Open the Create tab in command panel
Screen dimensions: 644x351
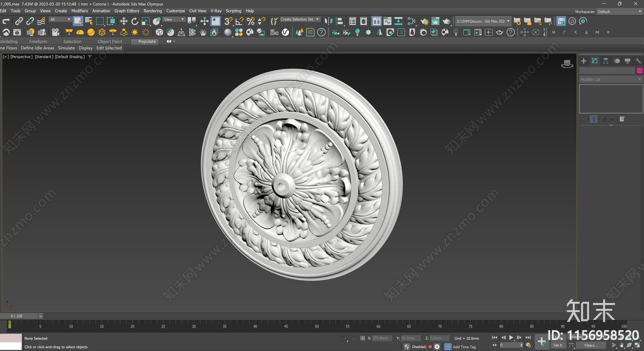[584, 61]
